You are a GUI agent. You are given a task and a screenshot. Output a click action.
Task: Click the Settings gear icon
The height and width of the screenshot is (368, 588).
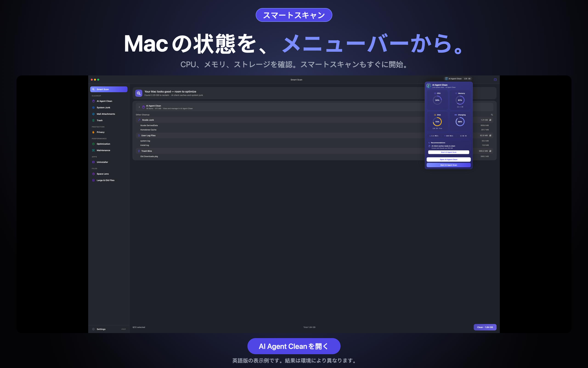tap(93, 329)
